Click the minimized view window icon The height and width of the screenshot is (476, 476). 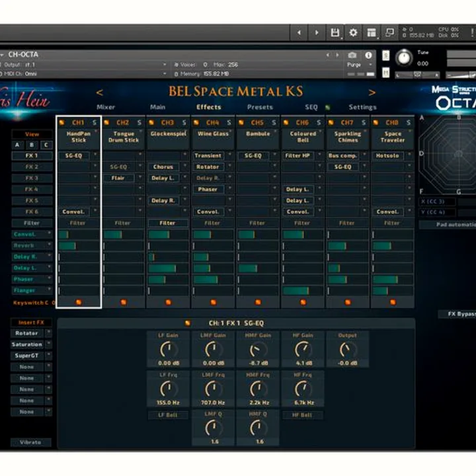pos(389,32)
